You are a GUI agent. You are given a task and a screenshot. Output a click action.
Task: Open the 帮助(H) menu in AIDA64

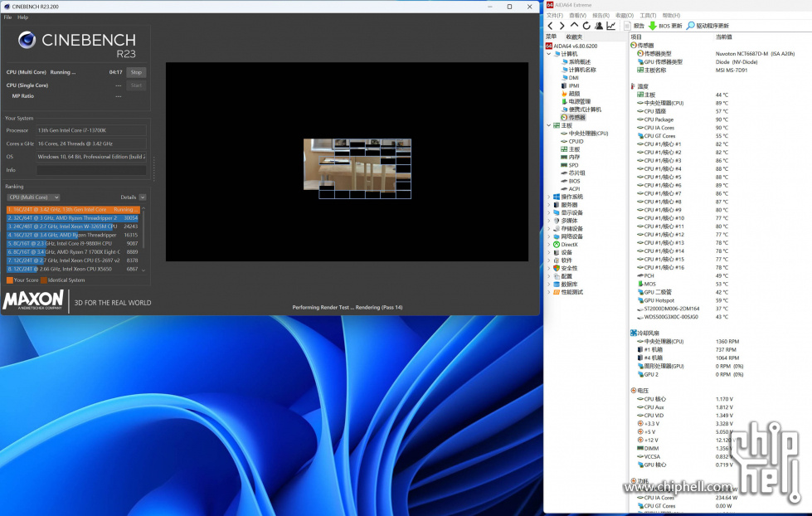coord(671,16)
